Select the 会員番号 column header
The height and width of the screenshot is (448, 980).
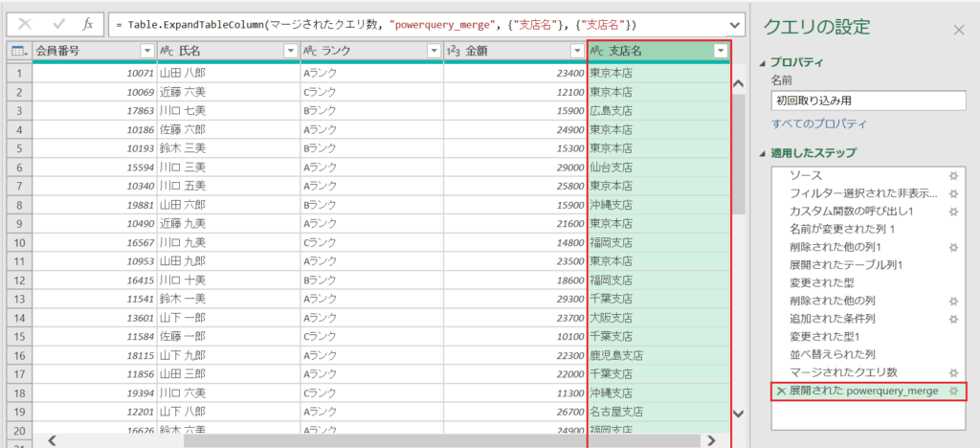94,52
